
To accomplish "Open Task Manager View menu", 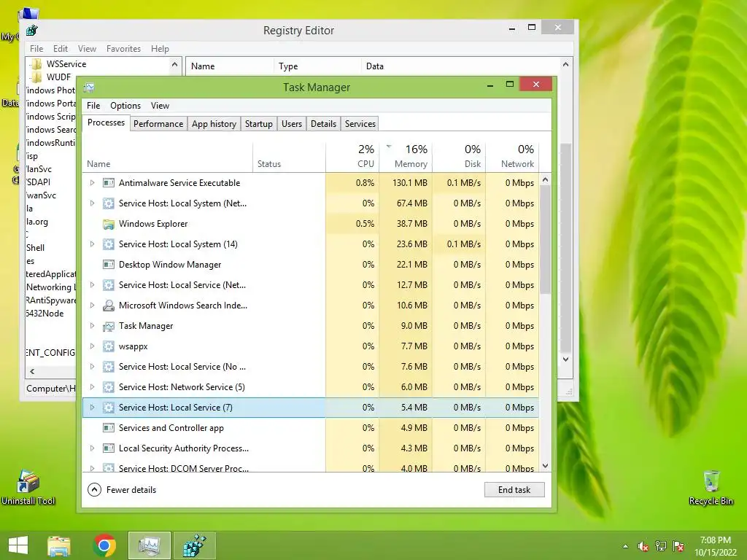I will (x=160, y=106).
